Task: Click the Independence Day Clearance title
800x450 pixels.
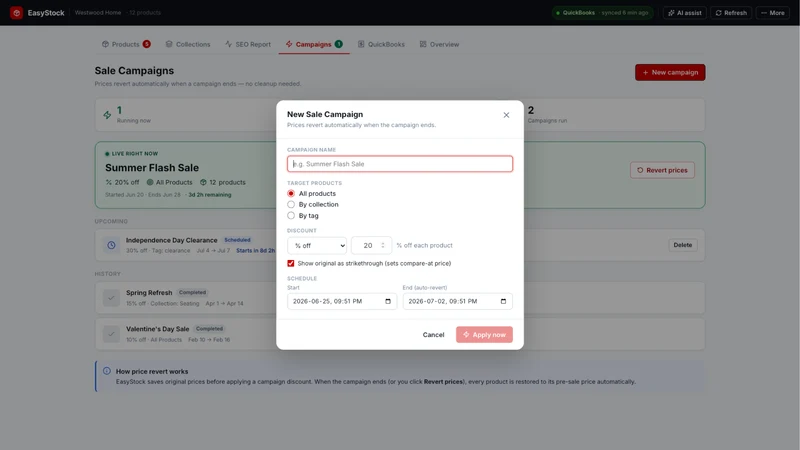Action: 171,240
